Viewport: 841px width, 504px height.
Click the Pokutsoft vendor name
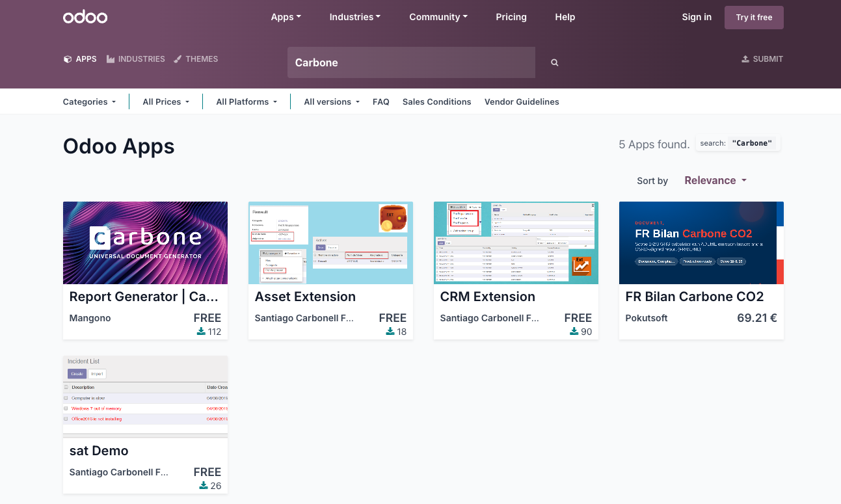pos(647,318)
